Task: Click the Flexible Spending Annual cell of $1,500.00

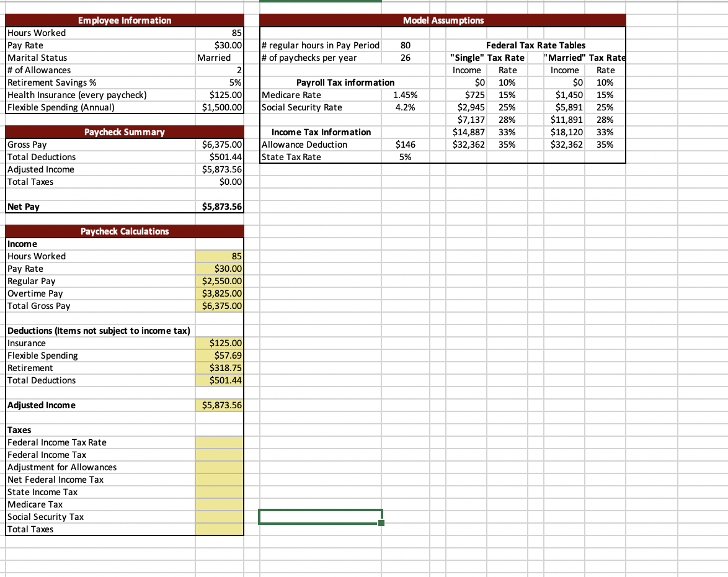Action: pyautogui.click(x=219, y=107)
